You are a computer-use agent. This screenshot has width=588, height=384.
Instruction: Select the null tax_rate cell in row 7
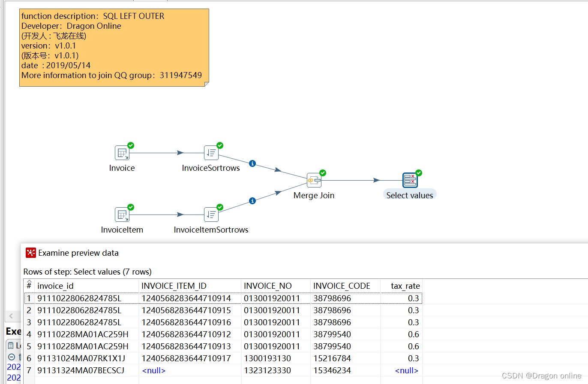(402, 370)
